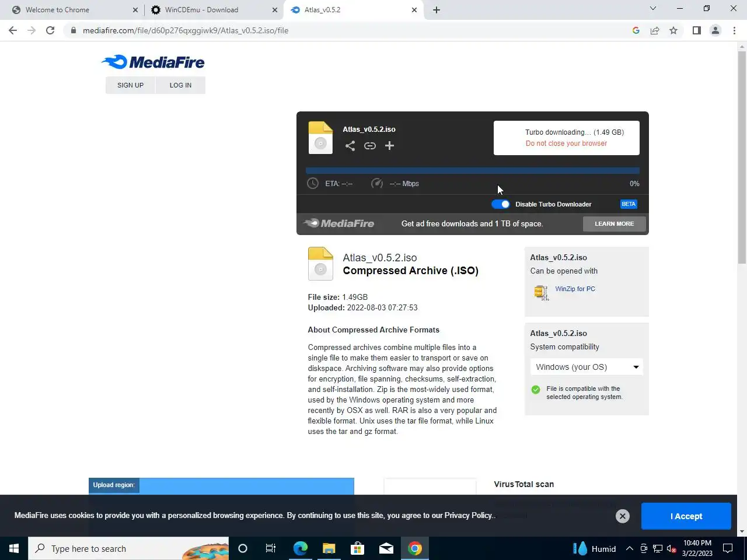
Task: Click the LOG IN button
Action: click(180, 85)
